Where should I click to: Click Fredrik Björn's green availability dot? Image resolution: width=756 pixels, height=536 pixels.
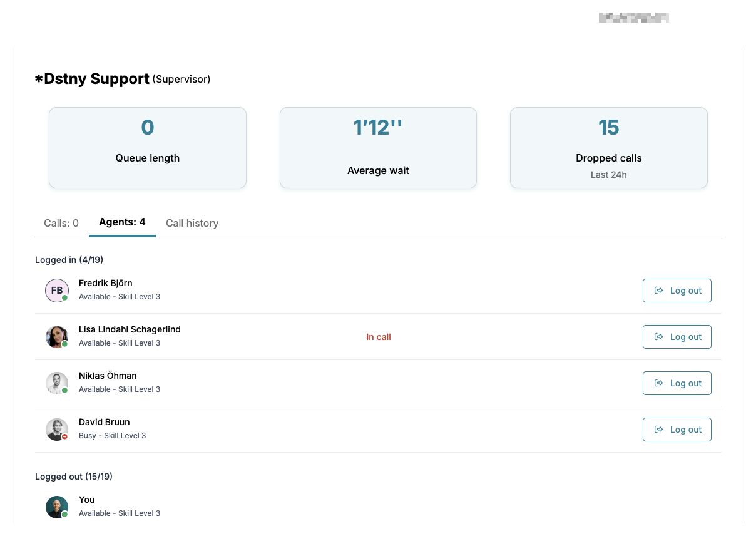click(x=64, y=297)
